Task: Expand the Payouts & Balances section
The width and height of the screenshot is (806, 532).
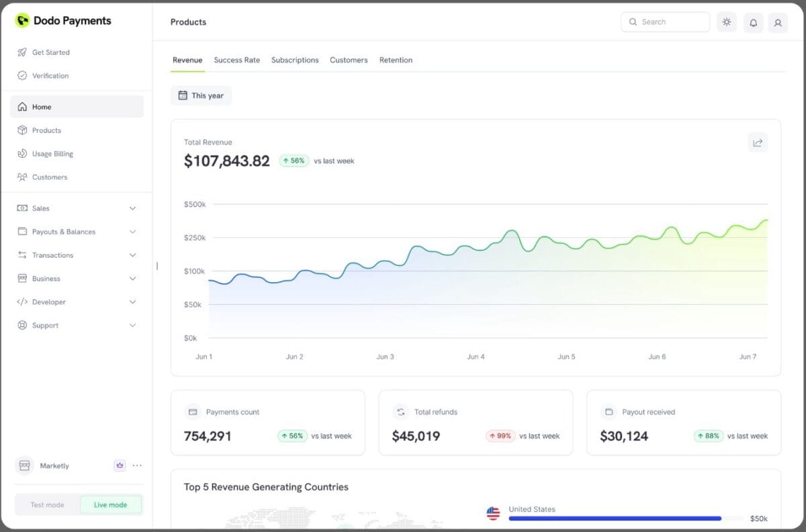Action: coord(132,232)
